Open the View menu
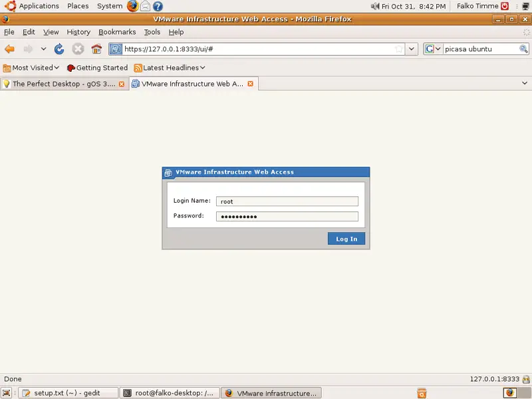Image resolution: width=532 pixels, height=399 pixels. [x=51, y=32]
